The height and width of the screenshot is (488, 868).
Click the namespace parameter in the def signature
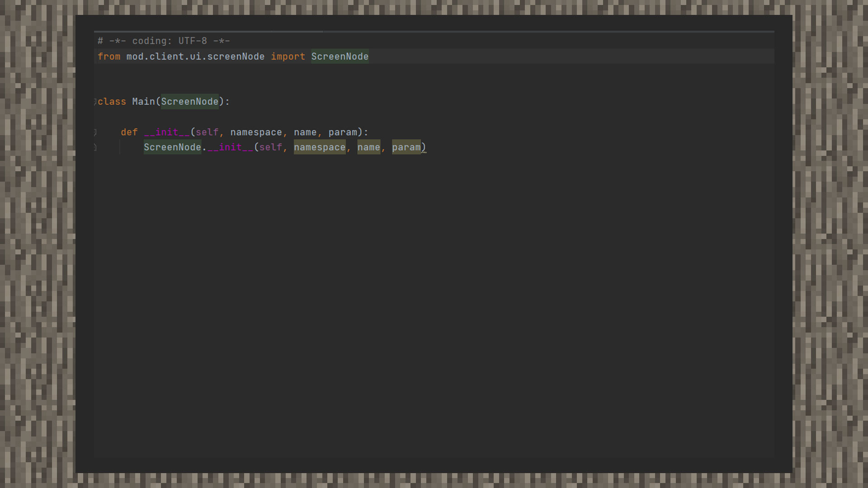tap(256, 132)
